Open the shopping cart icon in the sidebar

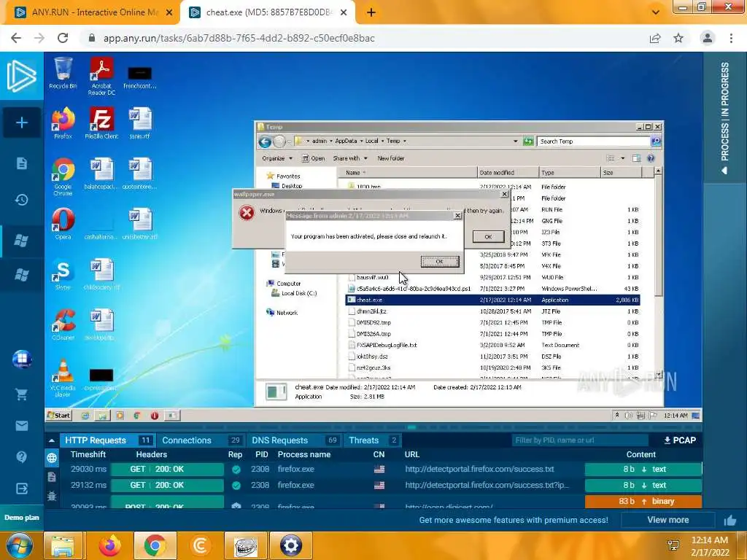pos(21,394)
